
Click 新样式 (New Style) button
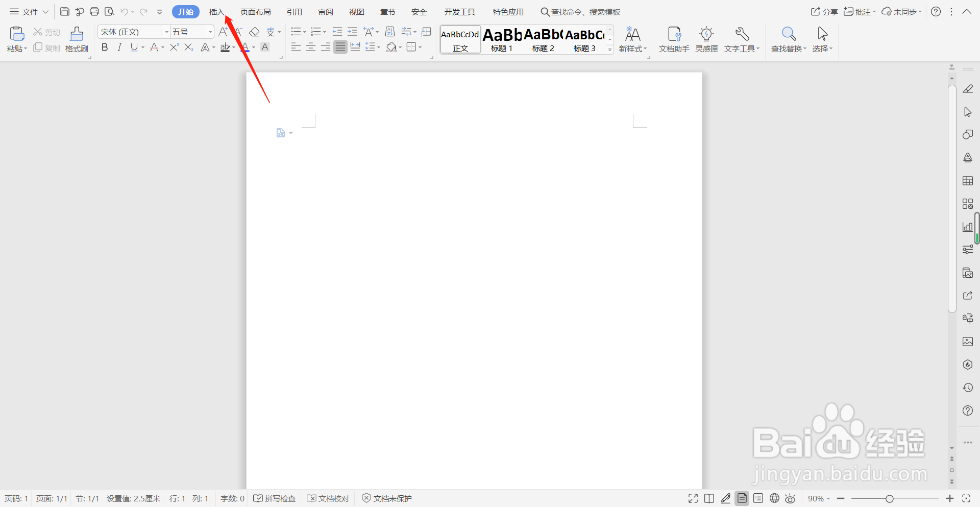[633, 39]
